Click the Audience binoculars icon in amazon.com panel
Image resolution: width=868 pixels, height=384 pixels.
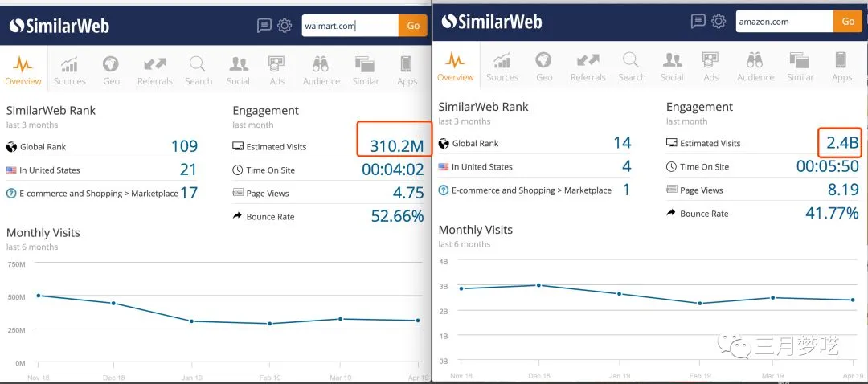point(755,60)
